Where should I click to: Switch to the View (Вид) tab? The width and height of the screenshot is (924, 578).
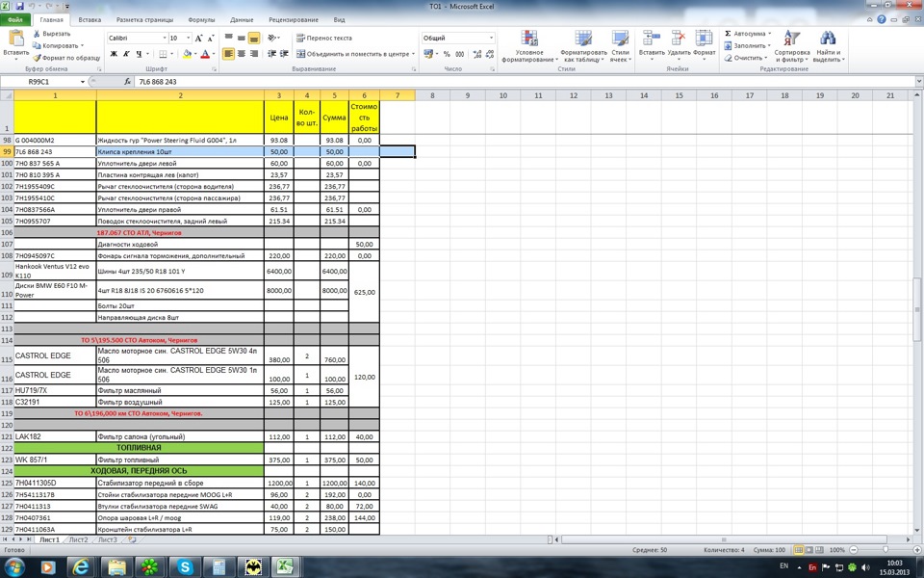pyautogui.click(x=339, y=19)
